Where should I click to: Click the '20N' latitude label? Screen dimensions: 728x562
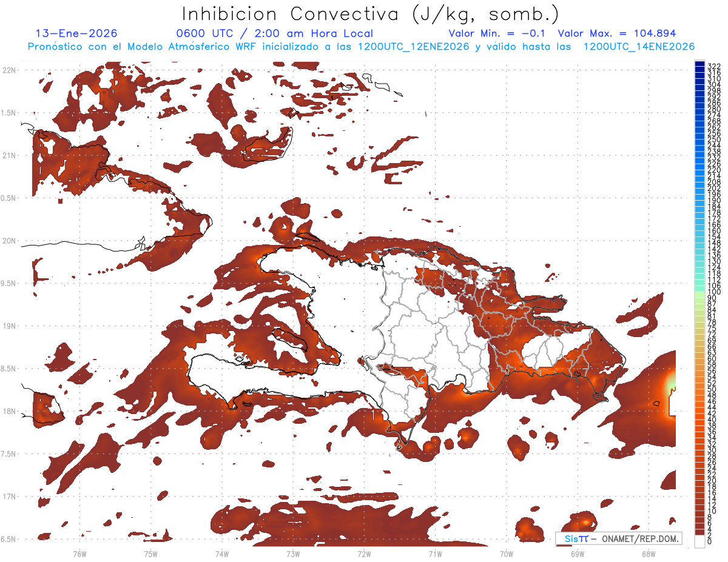pos(10,241)
